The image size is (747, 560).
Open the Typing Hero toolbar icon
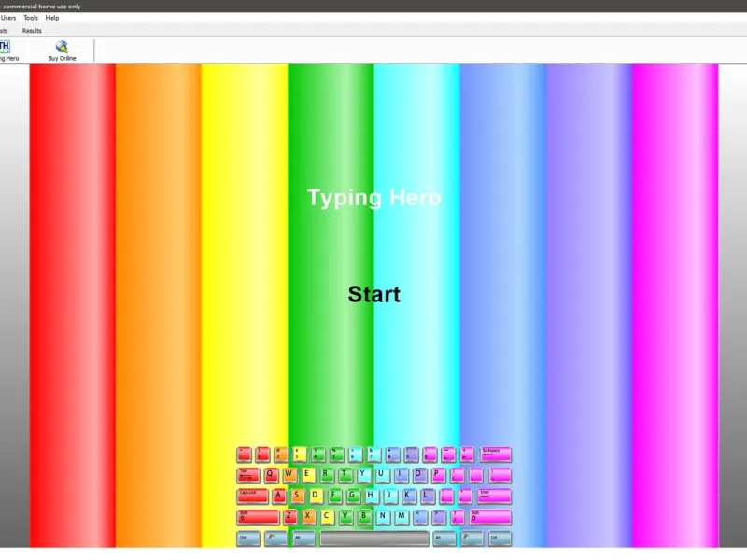point(8,50)
